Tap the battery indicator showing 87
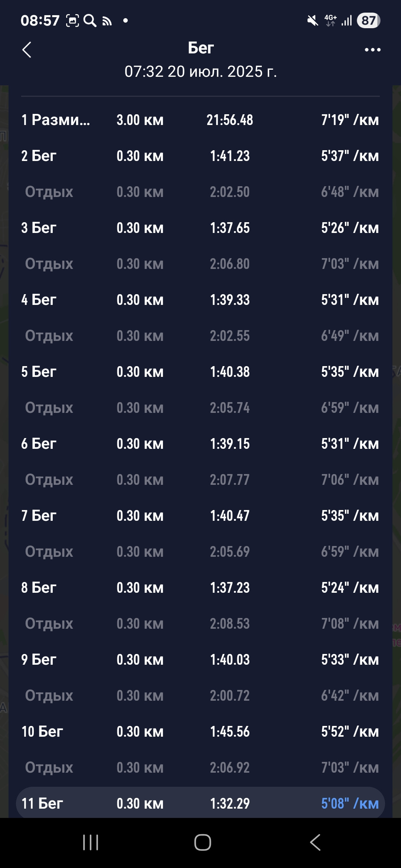 coord(368,20)
